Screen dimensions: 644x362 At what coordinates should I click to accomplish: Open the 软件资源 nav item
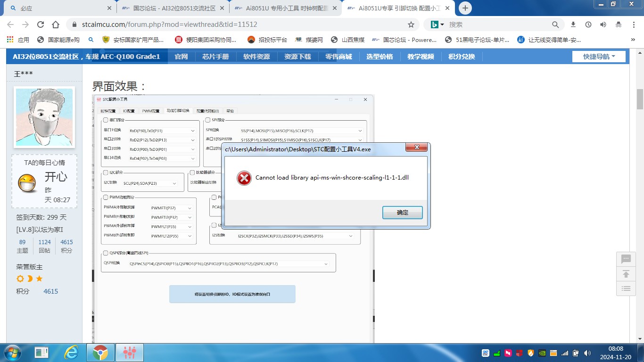(256, 57)
